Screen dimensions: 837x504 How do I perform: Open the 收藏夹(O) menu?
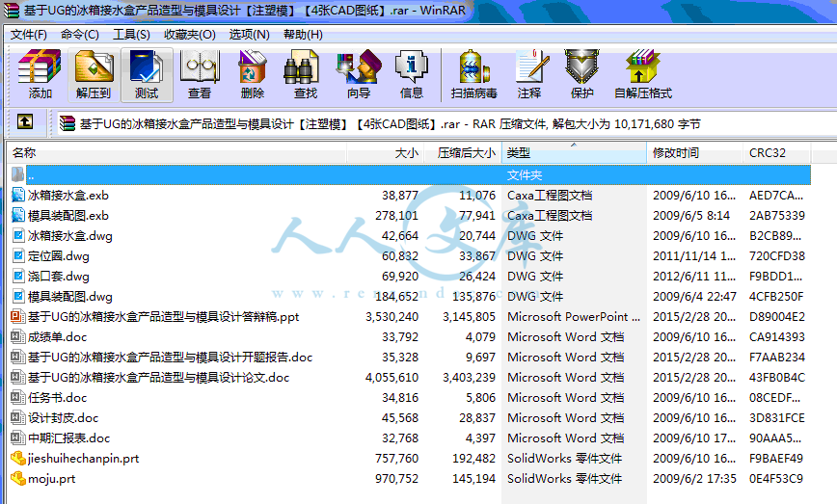coord(190,35)
